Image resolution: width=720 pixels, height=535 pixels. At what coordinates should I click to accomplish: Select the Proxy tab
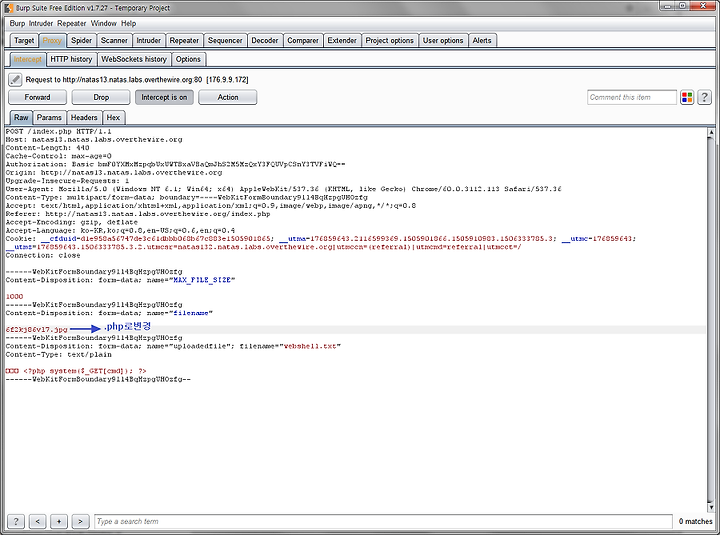click(52, 40)
